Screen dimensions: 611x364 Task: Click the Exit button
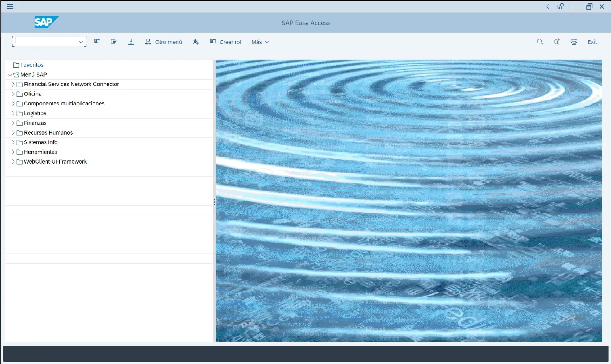pos(592,42)
